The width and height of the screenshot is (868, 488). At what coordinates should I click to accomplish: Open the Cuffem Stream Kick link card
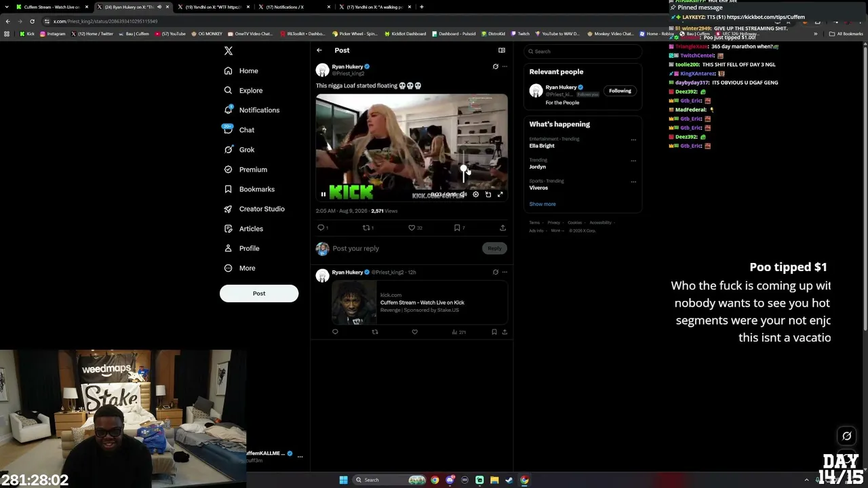pyautogui.click(x=420, y=302)
